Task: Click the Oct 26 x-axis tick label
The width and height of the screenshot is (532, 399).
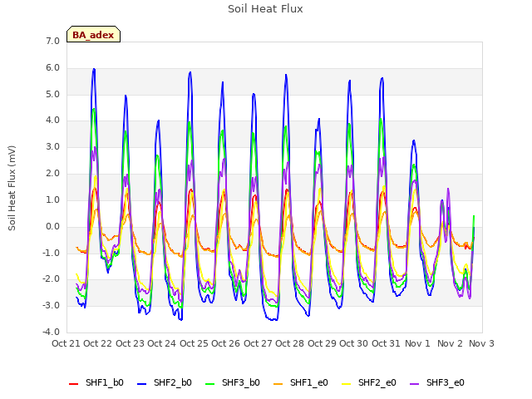Action: click(x=225, y=343)
